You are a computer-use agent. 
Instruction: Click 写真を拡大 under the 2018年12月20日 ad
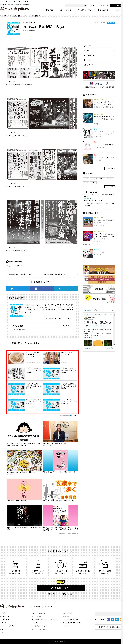point(13,132)
